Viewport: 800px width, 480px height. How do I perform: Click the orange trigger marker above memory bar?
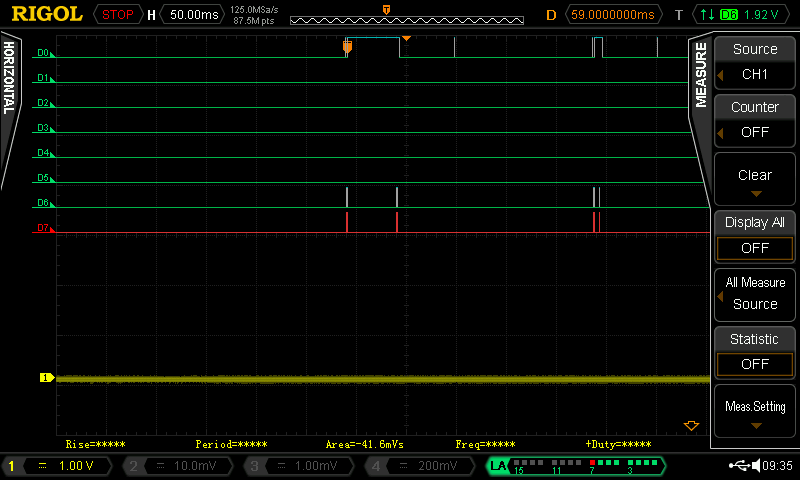387,9
